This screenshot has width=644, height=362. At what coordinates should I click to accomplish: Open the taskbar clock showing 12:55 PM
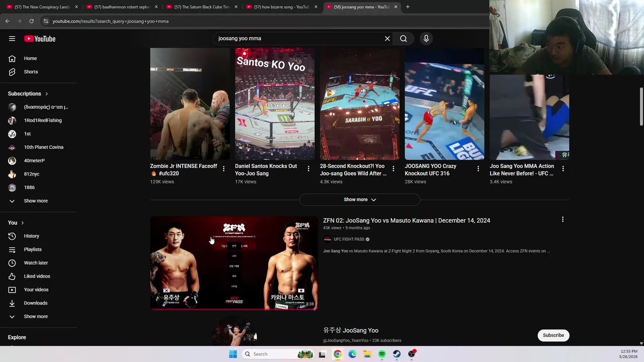(x=629, y=354)
